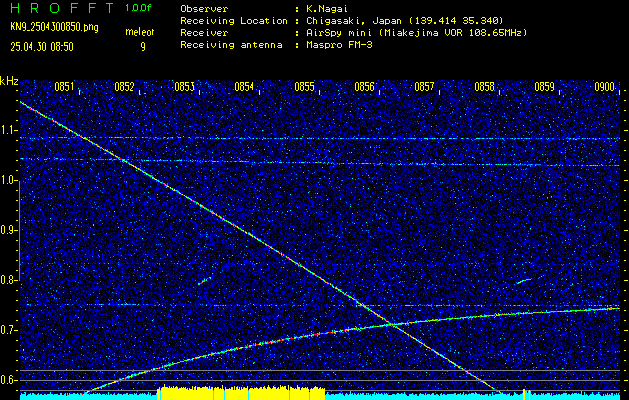Screen dimensions: 629x400
Task: Click the 0.9 kHz axis label
Action: 8,230
